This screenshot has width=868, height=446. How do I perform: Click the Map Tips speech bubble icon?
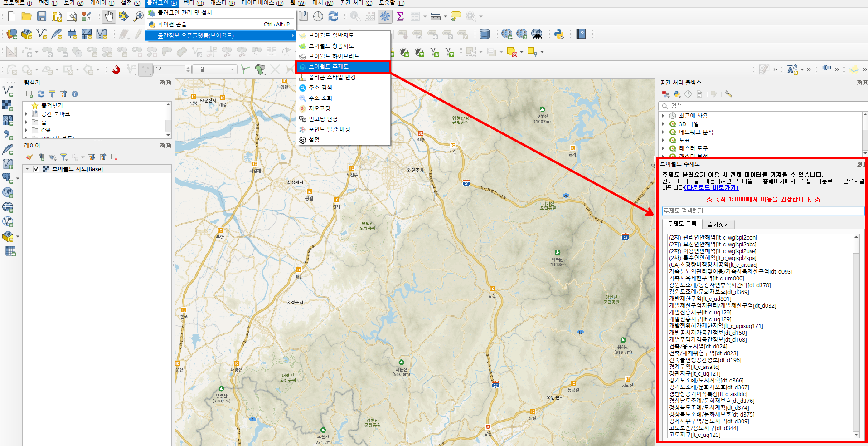(456, 16)
